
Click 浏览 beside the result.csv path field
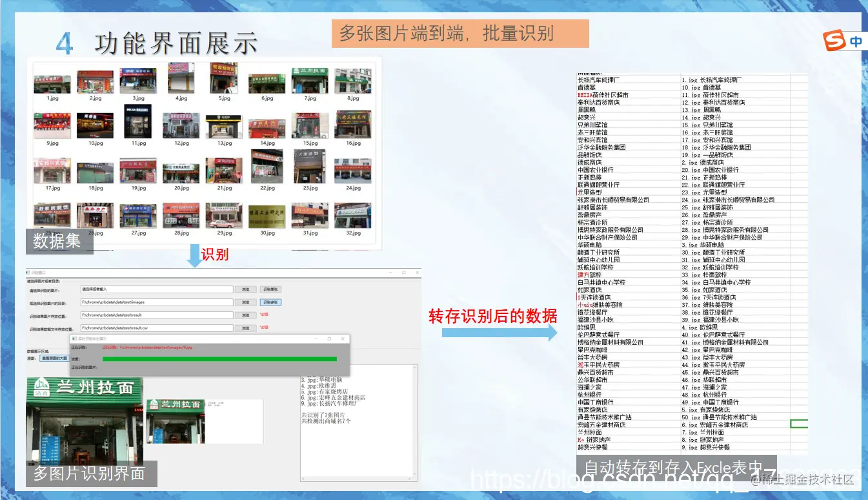coord(246,328)
